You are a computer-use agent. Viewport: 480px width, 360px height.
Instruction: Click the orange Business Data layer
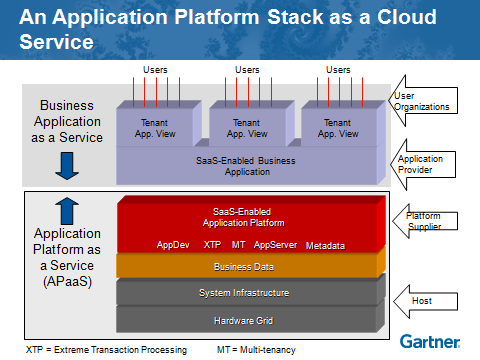[x=251, y=266]
